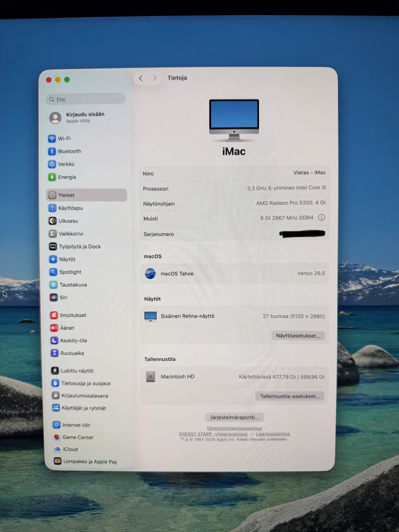Screen dimensions: 399x532
Task: Go forward with the right chevron
Action: 155,78
